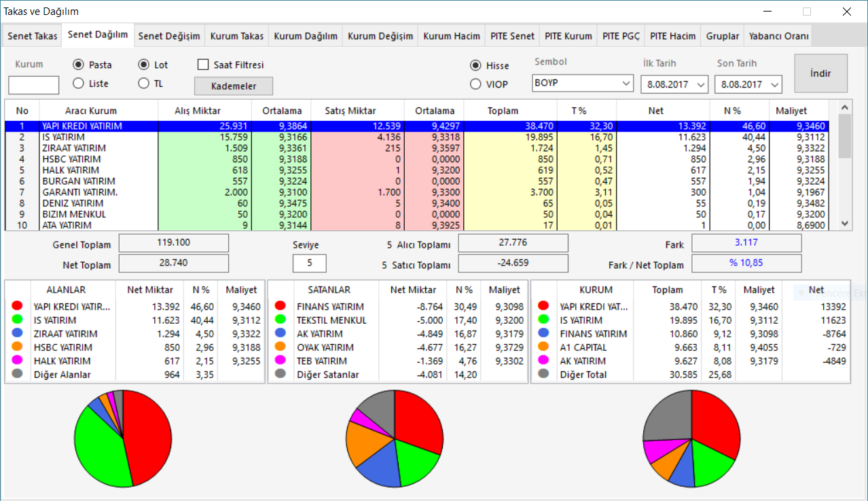Click the 5 Alıcı Toplamı value 27.776
868x501 pixels.
coord(513,243)
